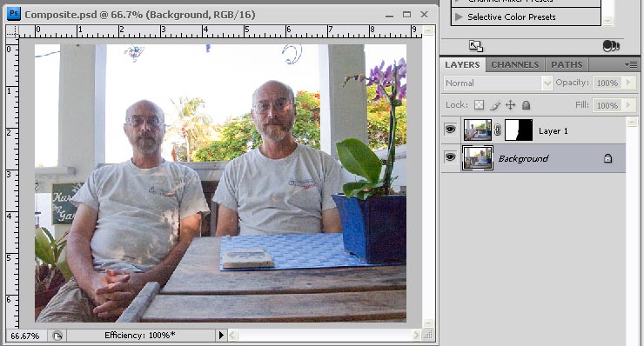Click the clip to layer circles icon
The width and height of the screenshot is (644, 346).
(611, 45)
